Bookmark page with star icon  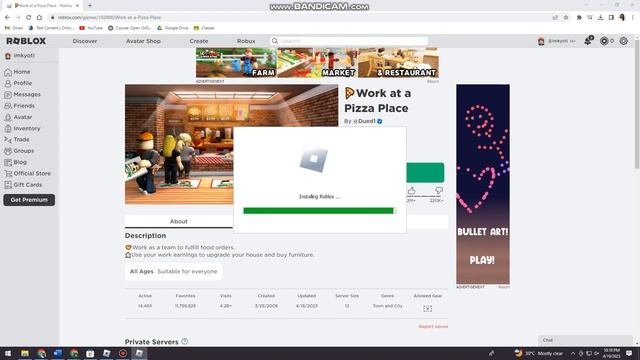click(x=566, y=18)
